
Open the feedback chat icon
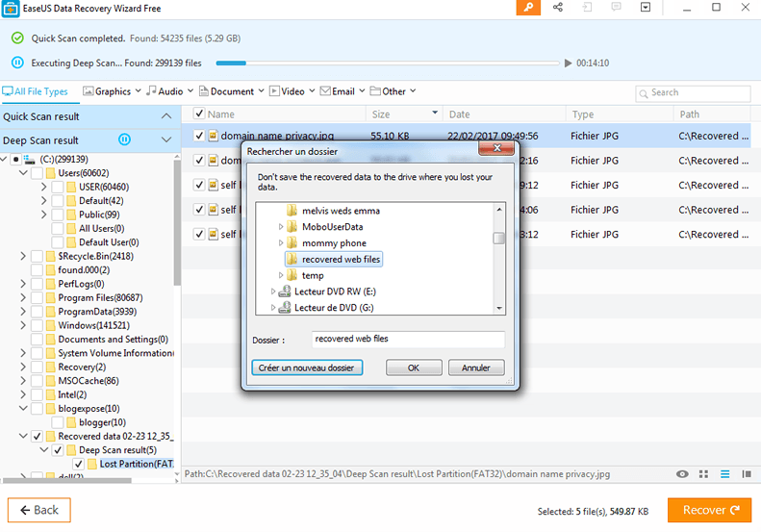point(616,8)
